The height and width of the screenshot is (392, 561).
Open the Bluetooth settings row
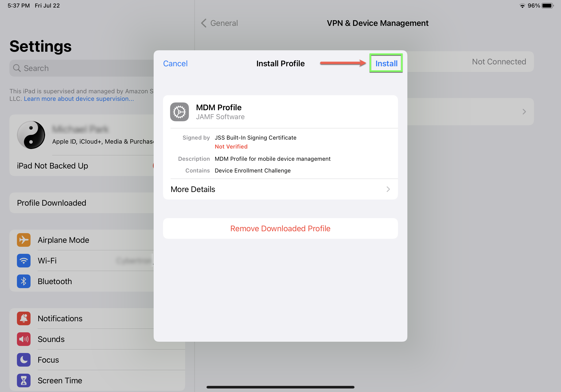tap(82, 281)
